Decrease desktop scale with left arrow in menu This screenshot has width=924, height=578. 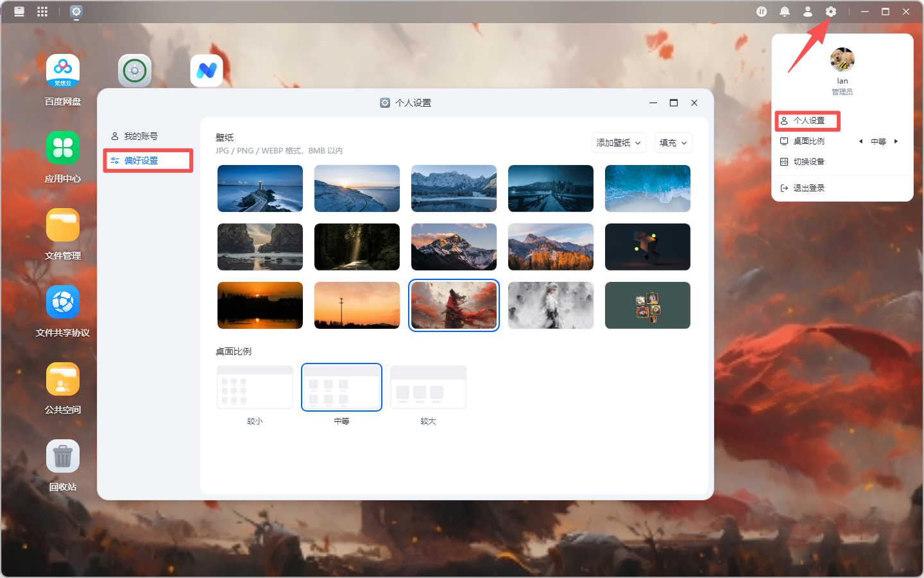coord(860,141)
